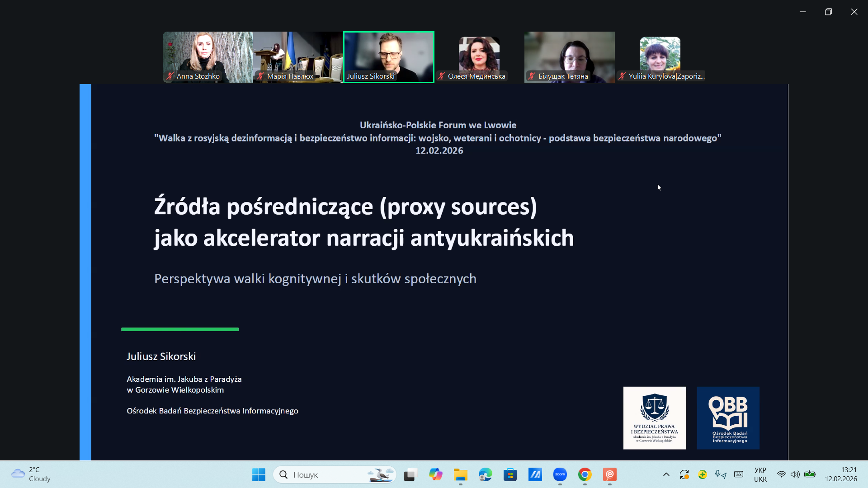The width and height of the screenshot is (868, 488).
Task: Toggle the Wi-Fi network icon
Action: click(x=781, y=474)
